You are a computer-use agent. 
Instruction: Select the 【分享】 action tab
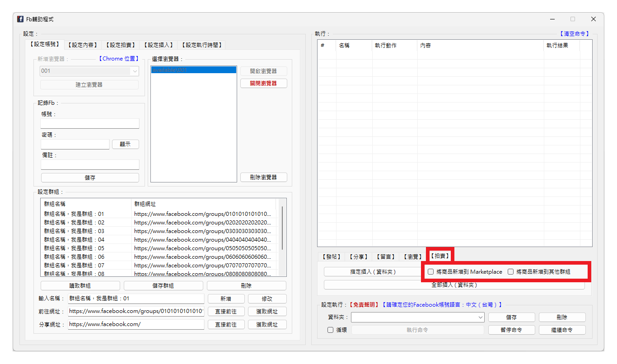360,257
